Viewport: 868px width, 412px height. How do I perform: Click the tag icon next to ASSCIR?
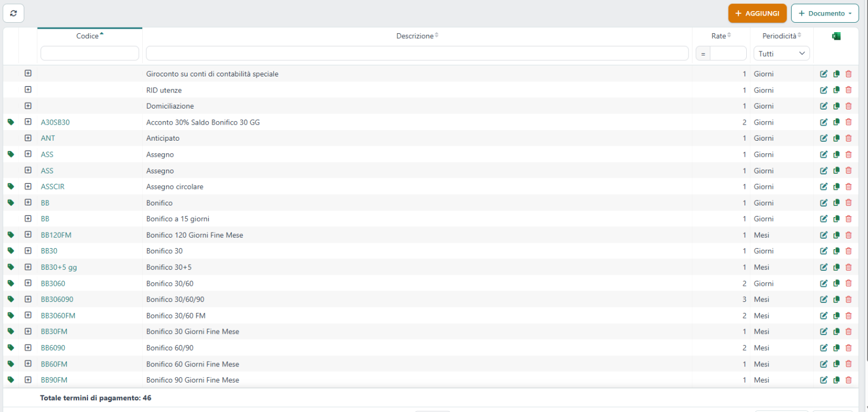(11, 187)
